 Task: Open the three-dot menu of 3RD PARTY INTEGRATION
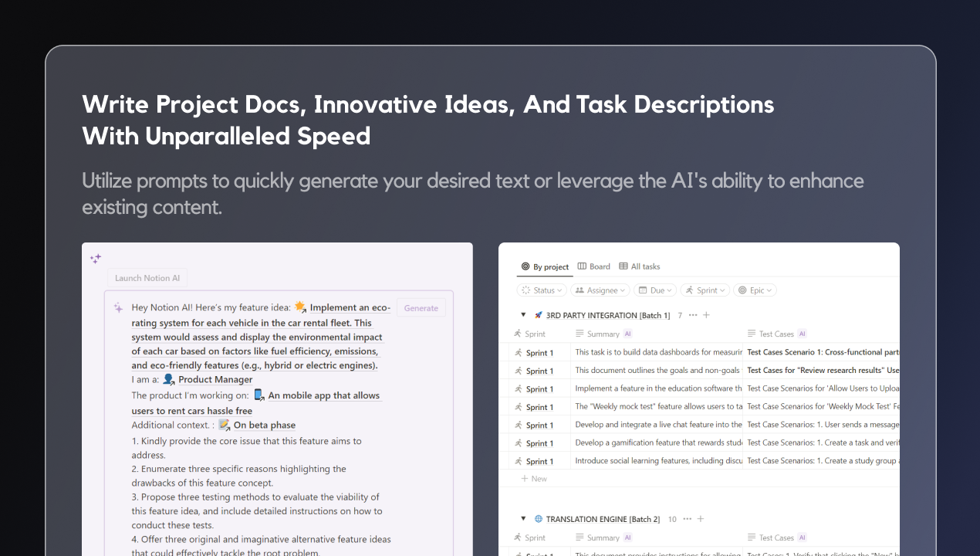coord(693,315)
